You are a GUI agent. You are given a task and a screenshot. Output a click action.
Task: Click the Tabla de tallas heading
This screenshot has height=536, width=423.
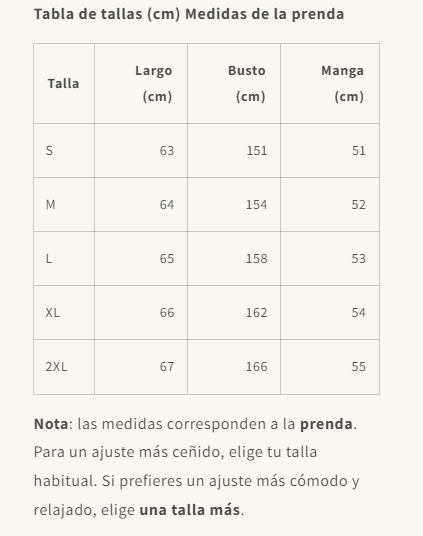[x=189, y=14]
